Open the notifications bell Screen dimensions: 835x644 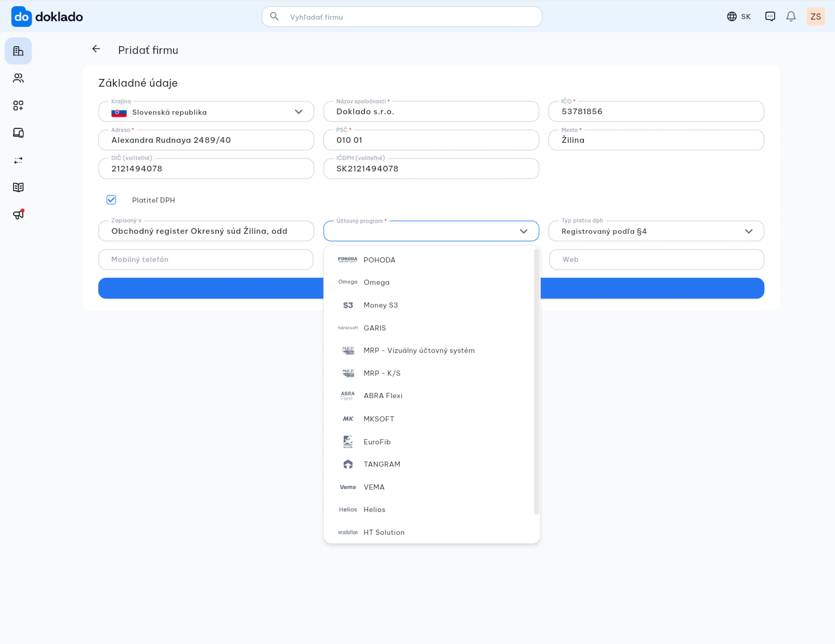(x=791, y=17)
